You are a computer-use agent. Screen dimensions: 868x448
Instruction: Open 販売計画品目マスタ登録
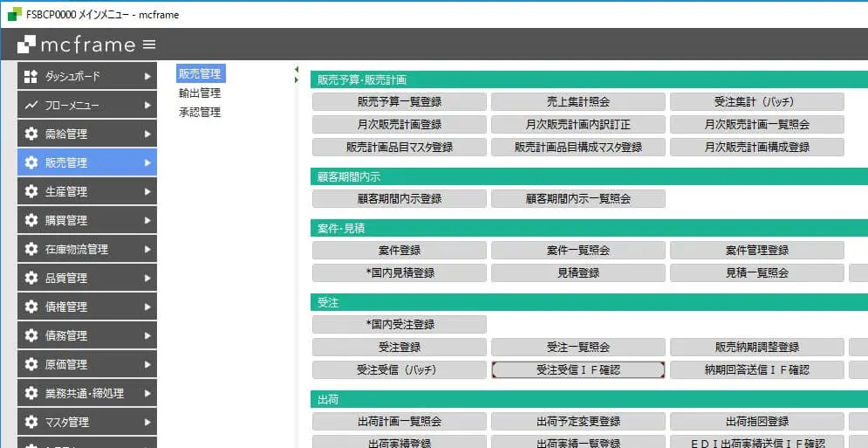400,148
